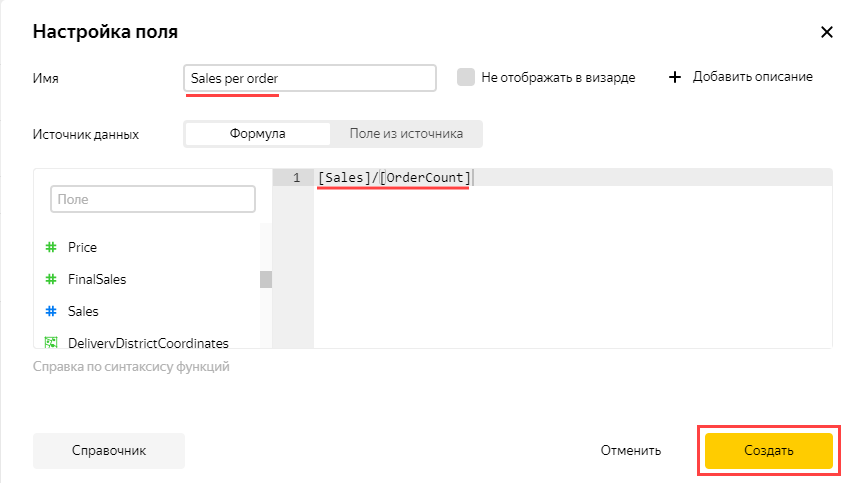Click the Создать button

[x=768, y=450]
